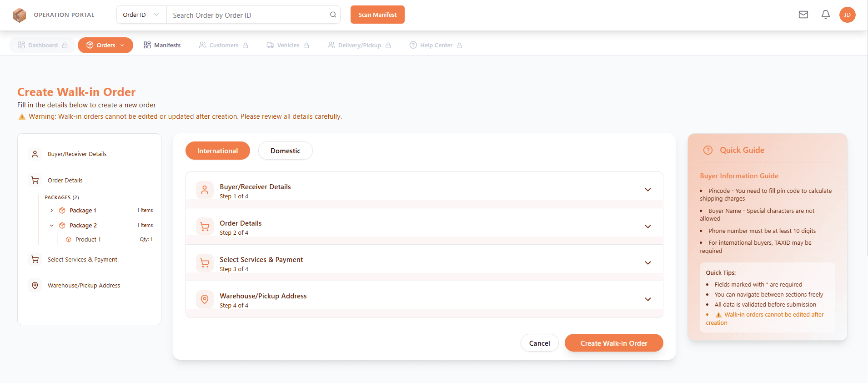This screenshot has width=868, height=383.
Task: Expand Package 1 in the tree
Action: 51,211
